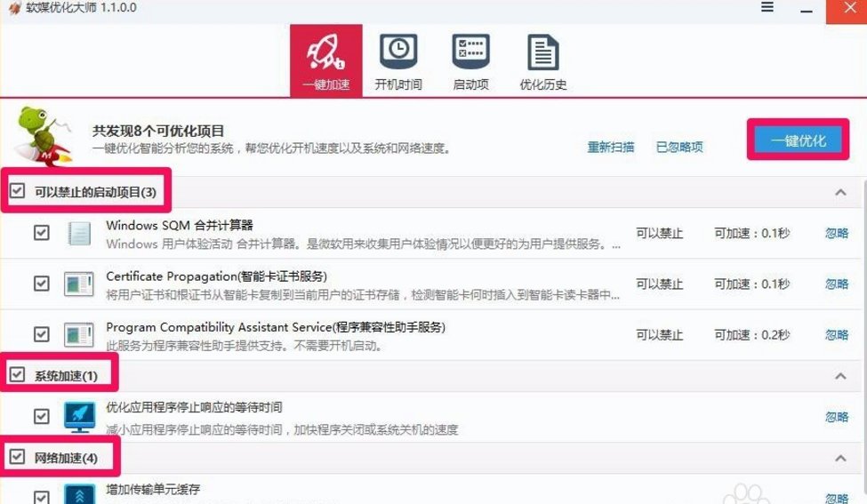Uncheck Windows SQM 合并计算器 checkbox
The width and height of the screenshot is (867, 504).
[42, 233]
